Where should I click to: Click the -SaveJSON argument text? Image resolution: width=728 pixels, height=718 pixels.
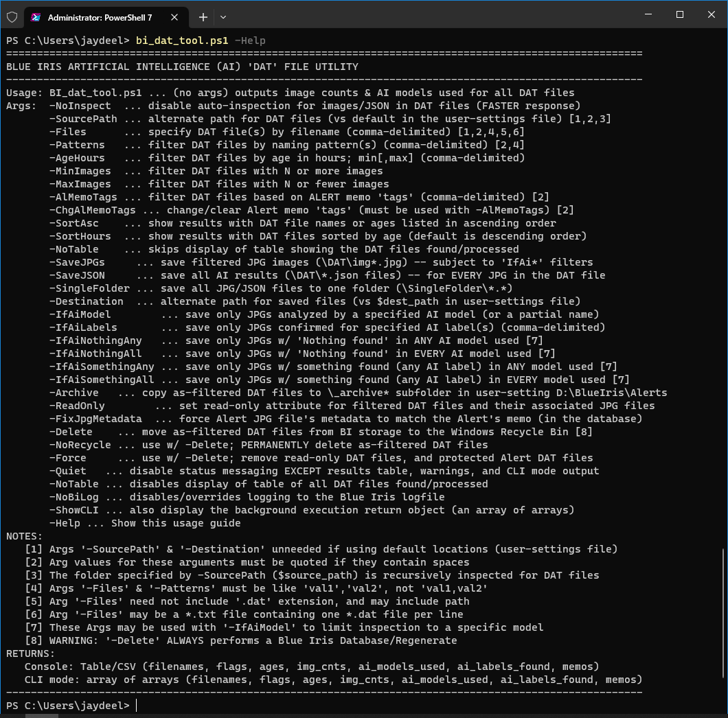tap(77, 275)
